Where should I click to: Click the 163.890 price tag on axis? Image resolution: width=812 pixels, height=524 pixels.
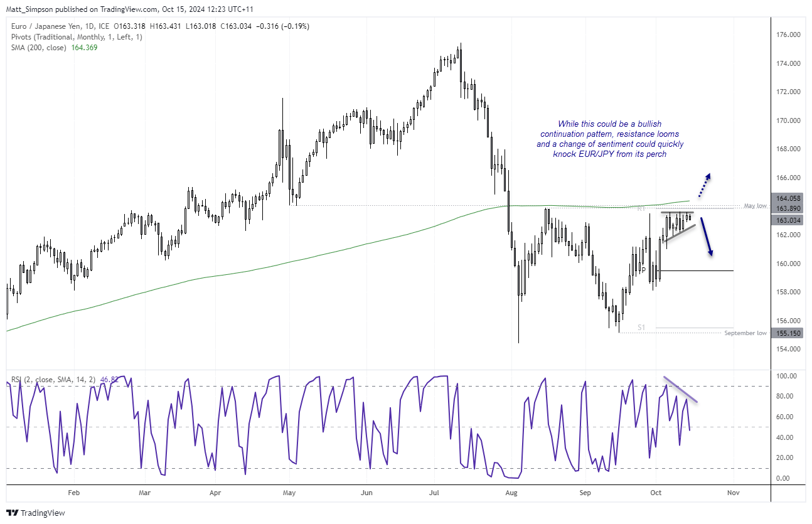coord(786,208)
